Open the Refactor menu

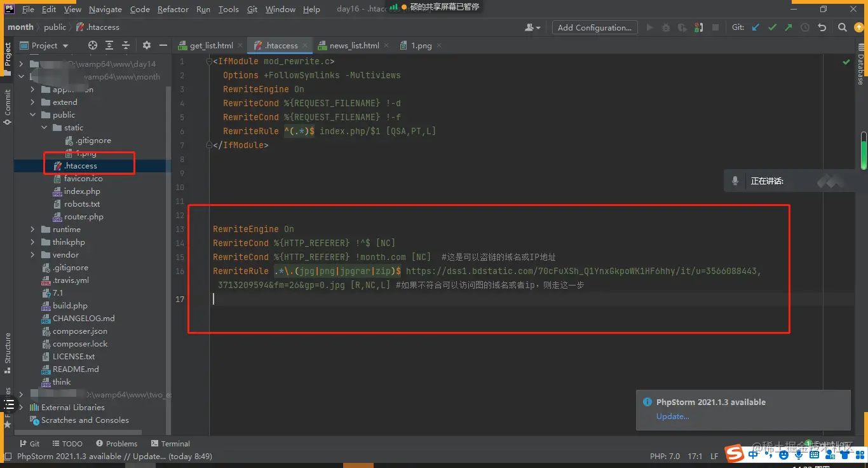(173, 10)
